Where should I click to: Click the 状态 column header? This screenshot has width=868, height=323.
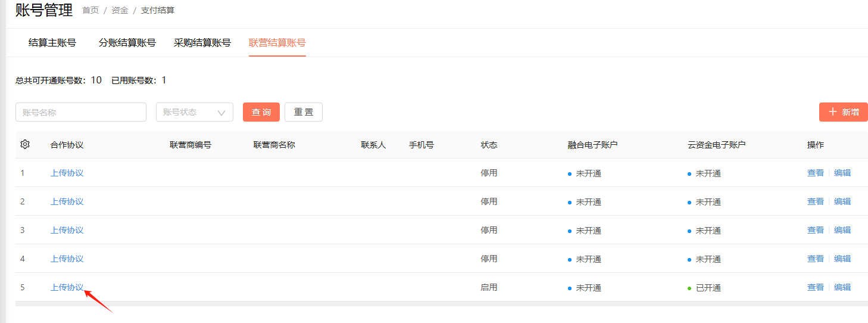click(489, 145)
